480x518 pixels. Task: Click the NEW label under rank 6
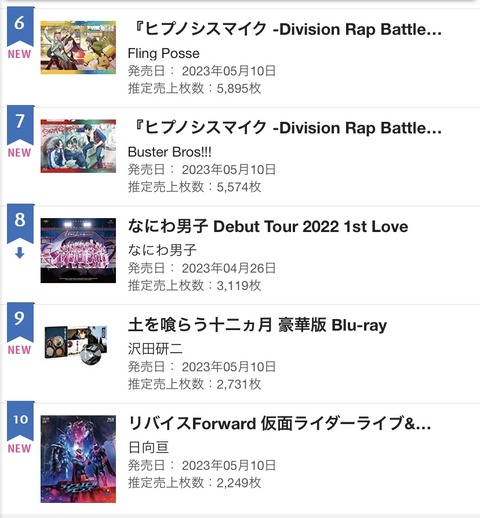[19, 54]
